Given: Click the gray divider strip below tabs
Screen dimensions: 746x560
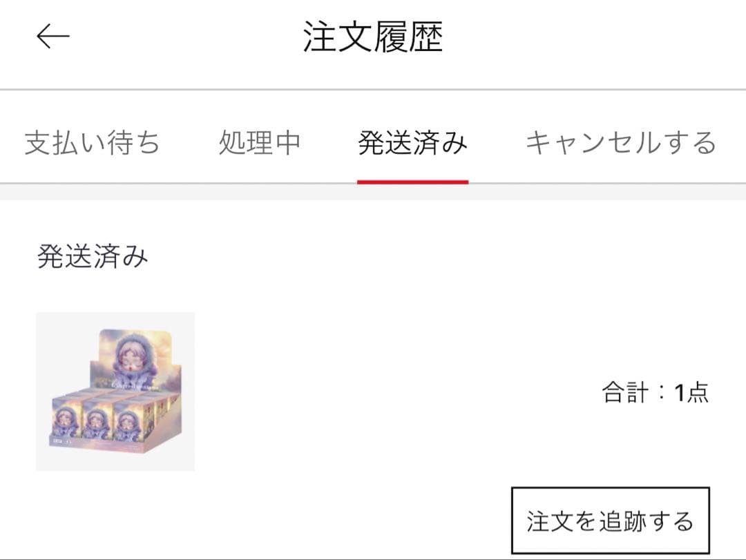Looking at the screenshot, I should (x=373, y=192).
